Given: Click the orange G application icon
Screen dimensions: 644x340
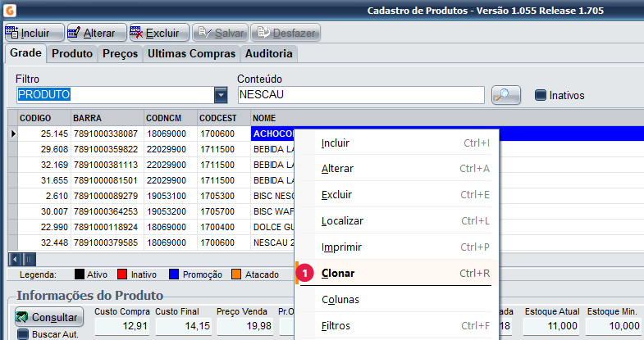Looking at the screenshot, I should pos(10,11).
